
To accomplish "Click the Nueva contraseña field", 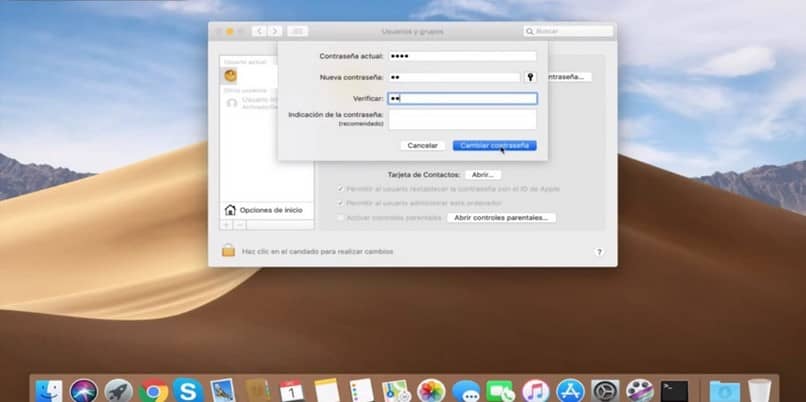I will click(454, 77).
